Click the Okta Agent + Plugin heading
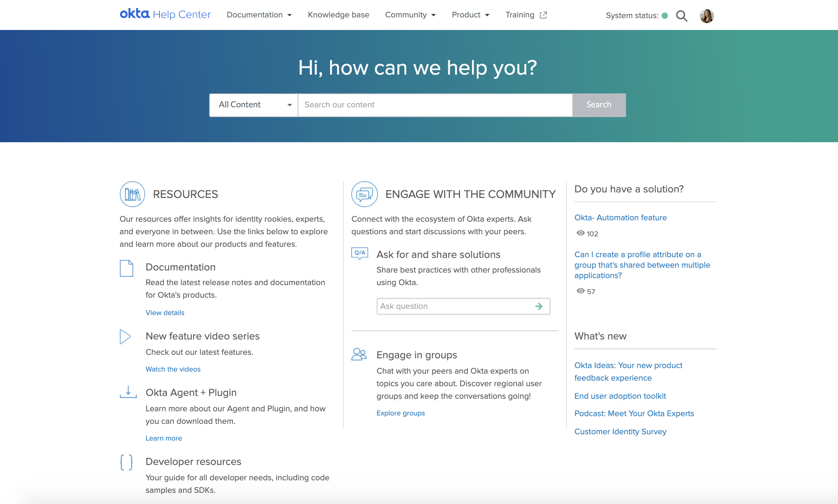 click(191, 392)
